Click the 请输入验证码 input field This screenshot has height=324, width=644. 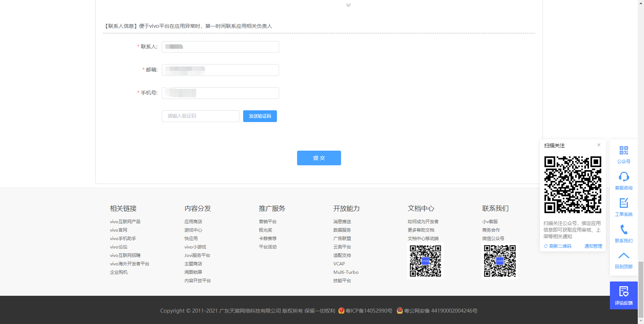coord(201,116)
